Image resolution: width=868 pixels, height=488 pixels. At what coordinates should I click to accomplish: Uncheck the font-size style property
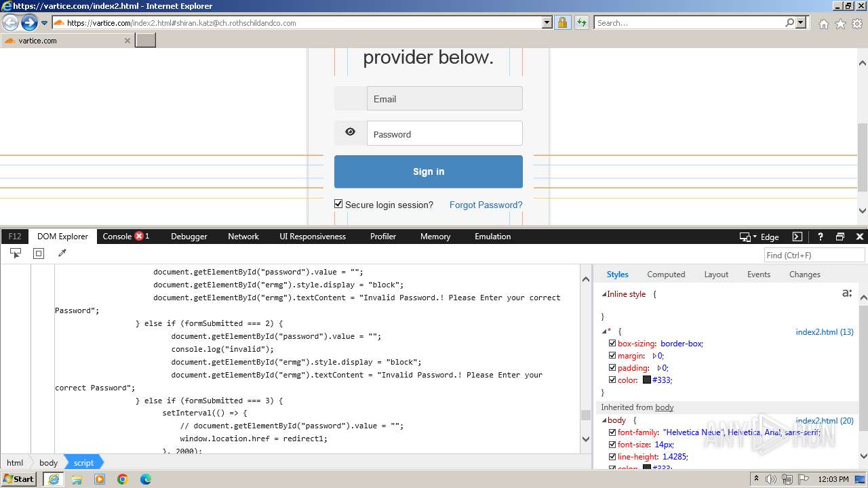pos(612,445)
